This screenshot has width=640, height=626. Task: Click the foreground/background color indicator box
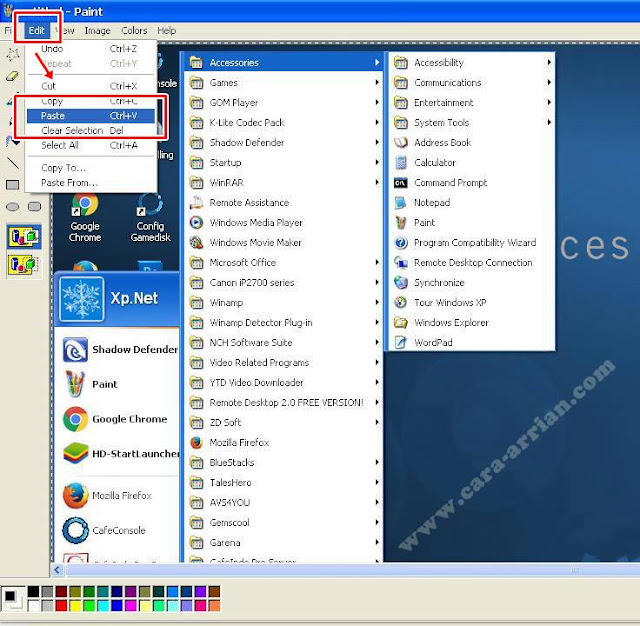tap(12, 598)
